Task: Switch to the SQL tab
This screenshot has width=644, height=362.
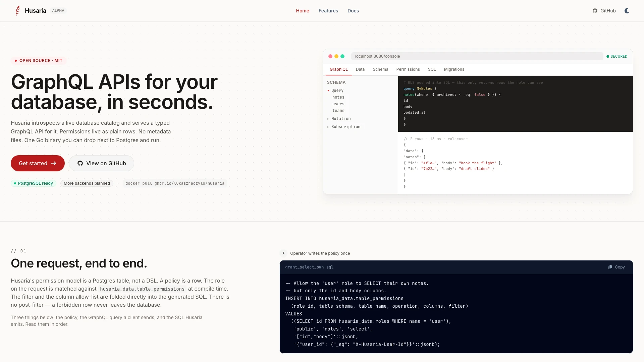Action: 432,69
